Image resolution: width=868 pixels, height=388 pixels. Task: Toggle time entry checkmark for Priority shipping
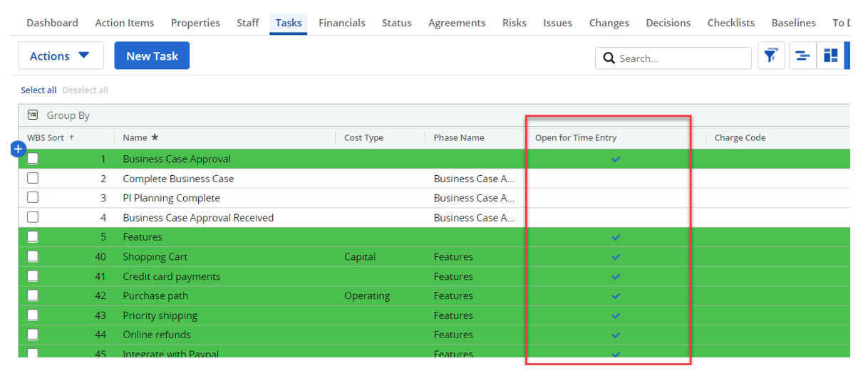pyautogui.click(x=616, y=316)
